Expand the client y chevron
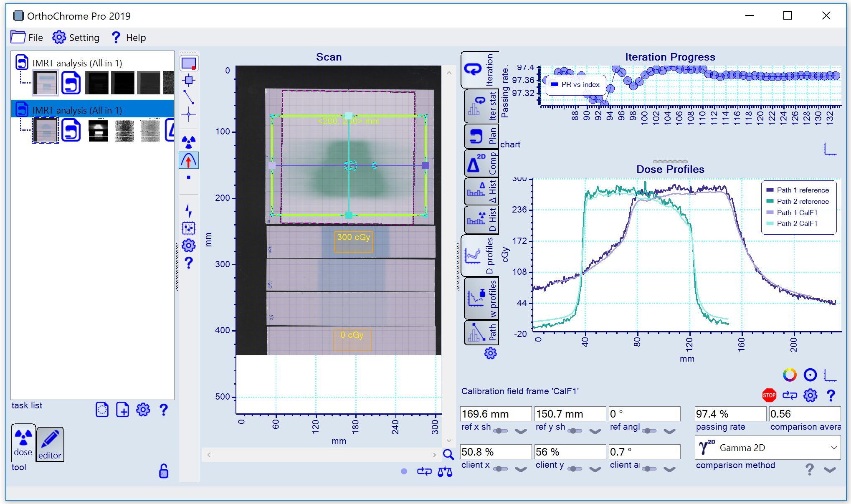 (595, 469)
